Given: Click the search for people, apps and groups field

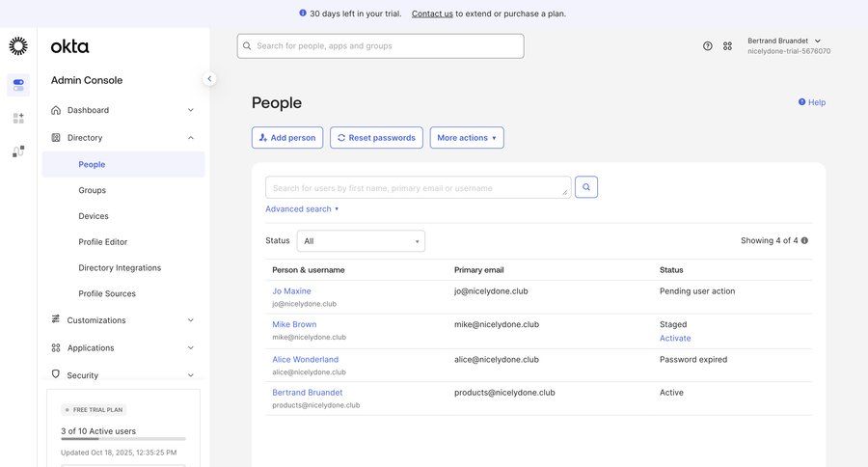Looking at the screenshot, I should (386, 46).
